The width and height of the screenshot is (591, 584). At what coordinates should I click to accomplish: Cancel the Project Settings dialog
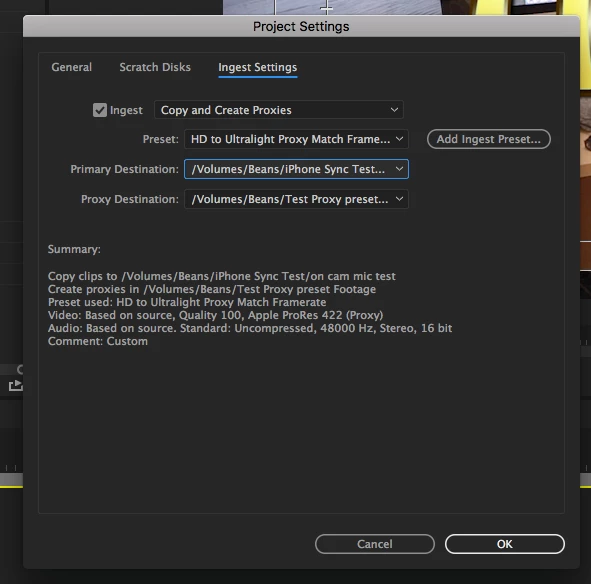(x=375, y=544)
